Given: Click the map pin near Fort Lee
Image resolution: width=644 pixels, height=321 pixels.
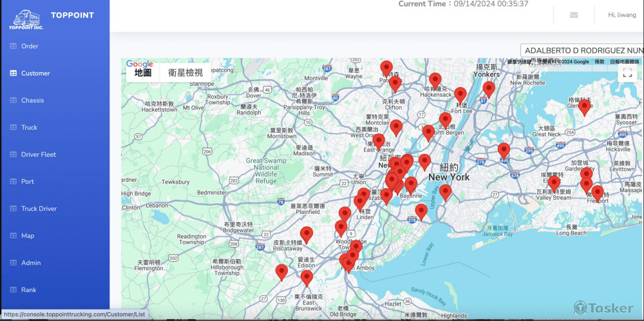Looking at the screenshot, I should coord(460,95).
